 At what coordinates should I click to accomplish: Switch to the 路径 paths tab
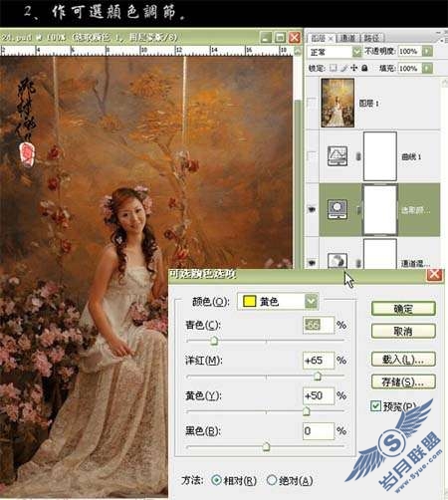click(x=372, y=38)
